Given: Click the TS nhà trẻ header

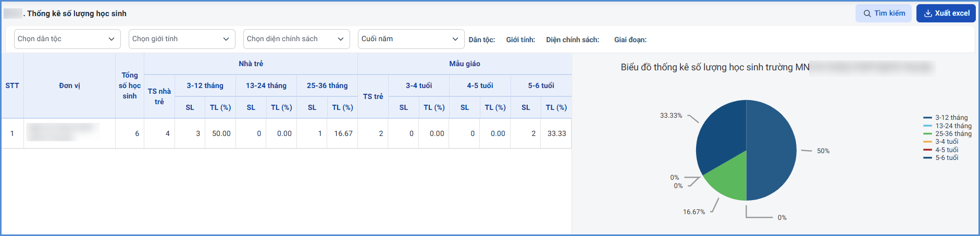Looking at the screenshot, I should pyautogui.click(x=159, y=96).
